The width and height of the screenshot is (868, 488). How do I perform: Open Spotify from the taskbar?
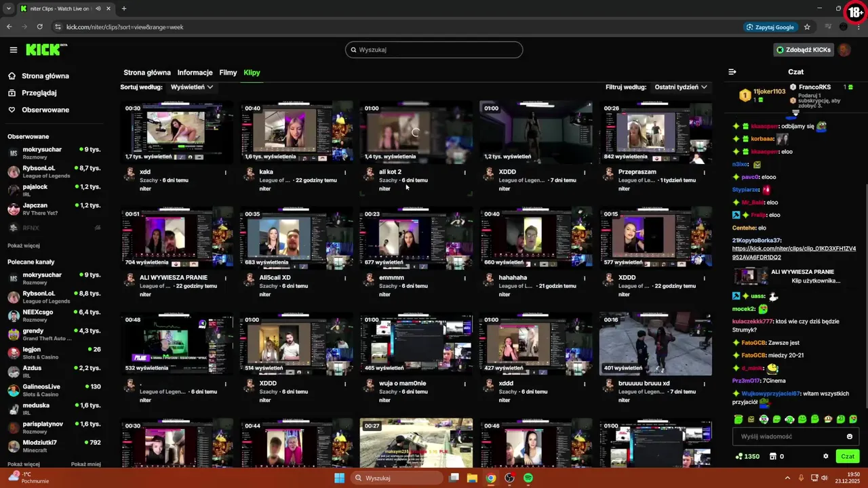pyautogui.click(x=528, y=478)
